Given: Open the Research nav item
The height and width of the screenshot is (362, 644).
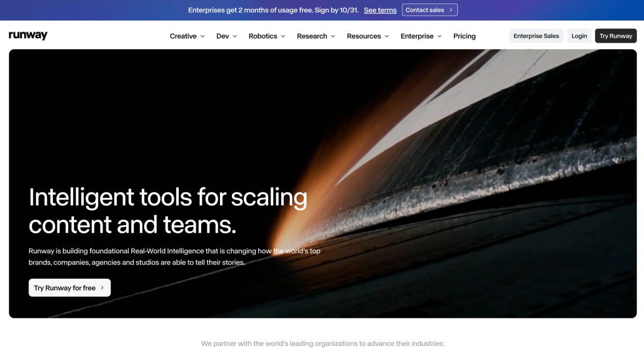Looking at the screenshot, I should [x=316, y=36].
